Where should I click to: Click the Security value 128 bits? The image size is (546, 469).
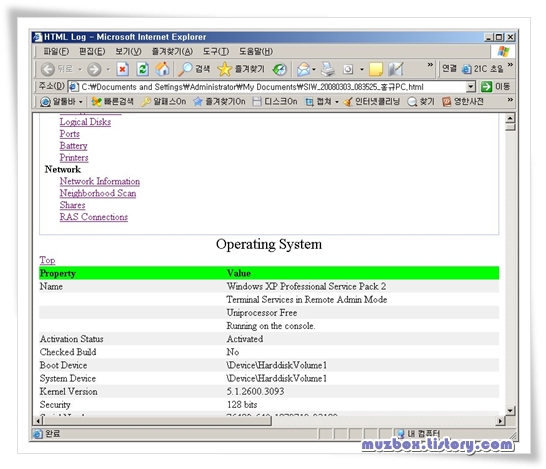[x=242, y=405]
